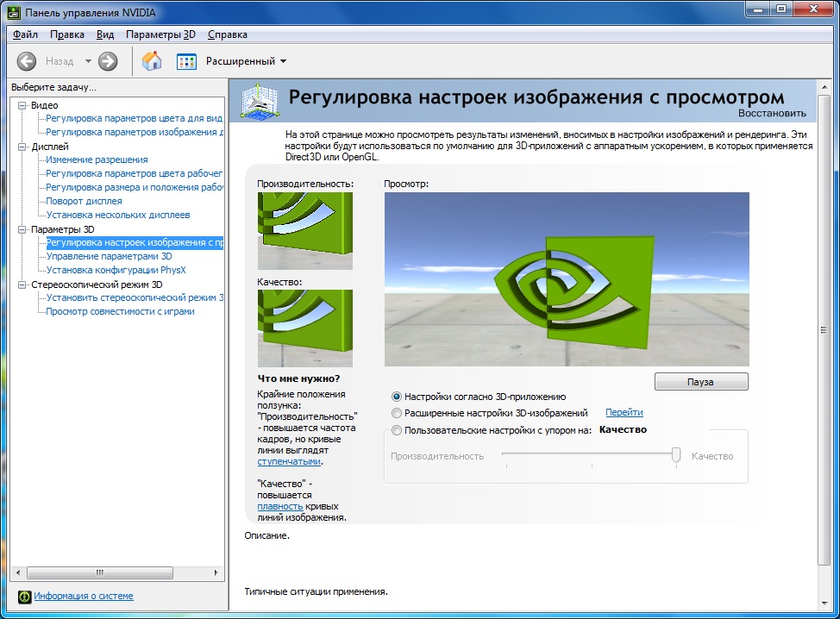The width and height of the screenshot is (840, 619).
Task: Collapse the Видео tree node
Action: [x=22, y=105]
